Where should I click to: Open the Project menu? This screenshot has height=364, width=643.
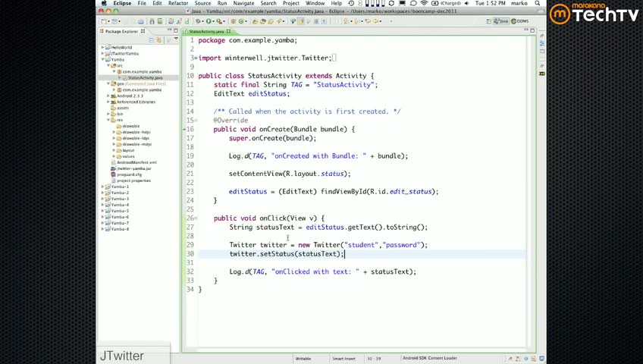click(290, 3)
